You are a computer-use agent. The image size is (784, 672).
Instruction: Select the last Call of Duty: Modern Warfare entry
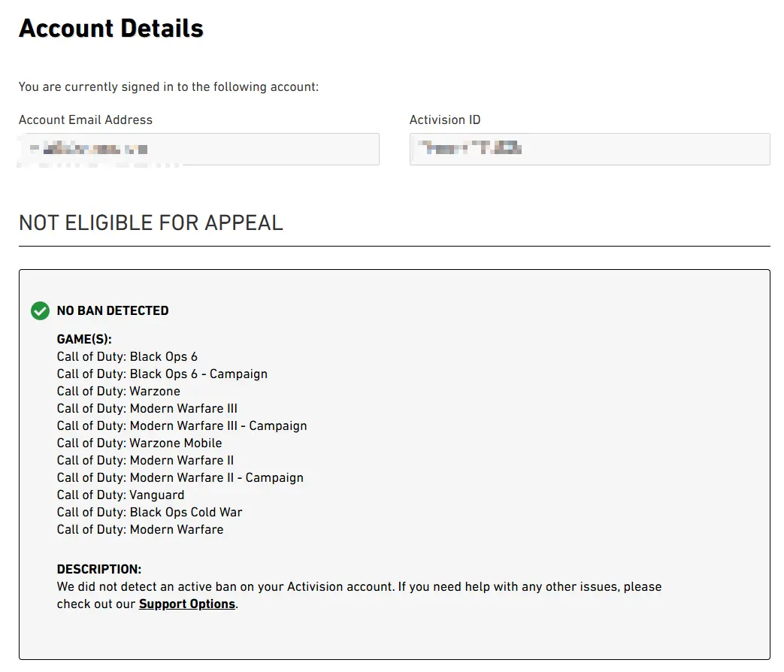pyautogui.click(x=140, y=529)
